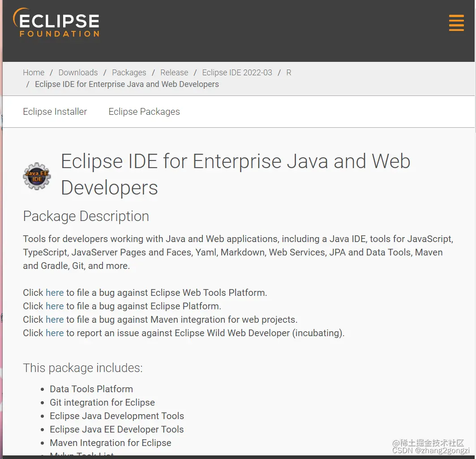Image resolution: width=476 pixels, height=459 pixels.
Task: Click 'here' for Maven integration bug
Action: tap(55, 320)
